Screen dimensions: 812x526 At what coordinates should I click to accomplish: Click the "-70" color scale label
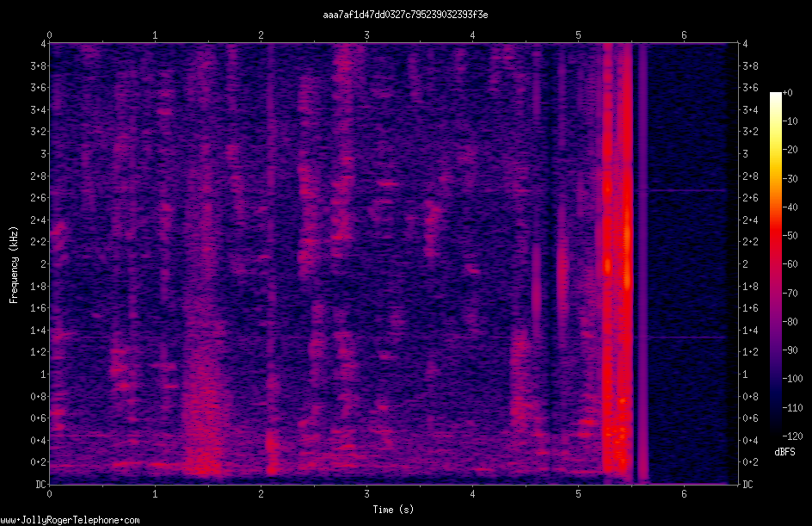click(x=790, y=294)
